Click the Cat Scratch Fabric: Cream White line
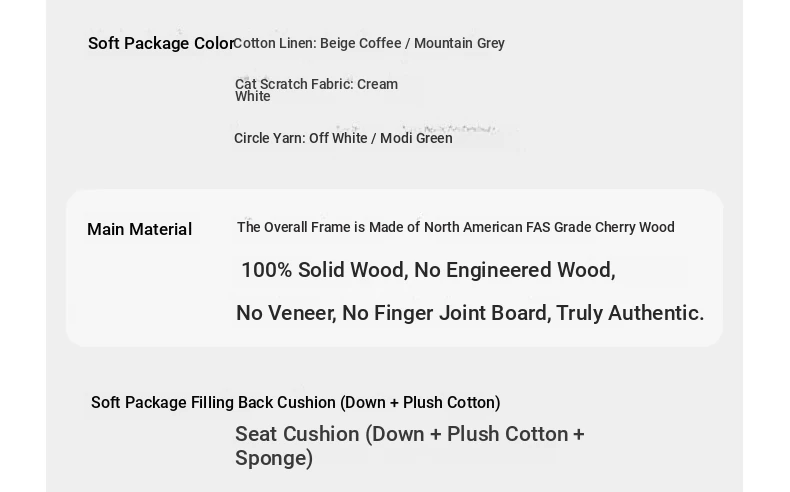Viewport: 790px width, 492px height. click(x=316, y=90)
